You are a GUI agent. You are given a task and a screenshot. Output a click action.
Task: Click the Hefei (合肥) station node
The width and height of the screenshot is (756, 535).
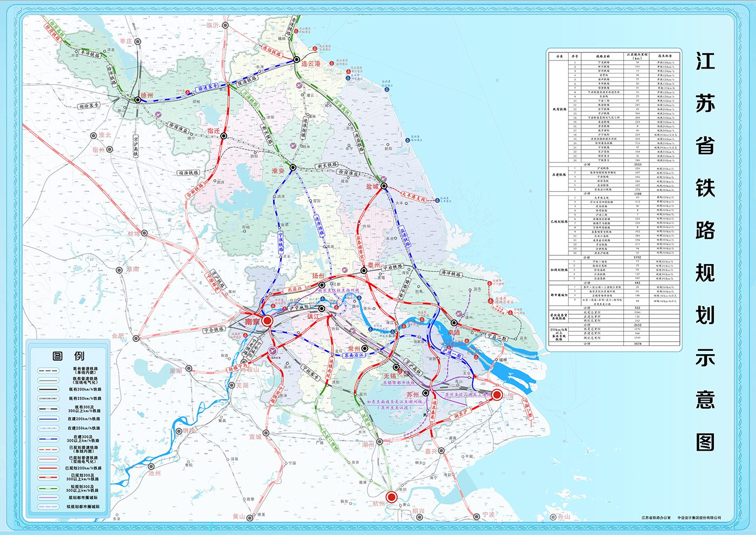[136, 338]
